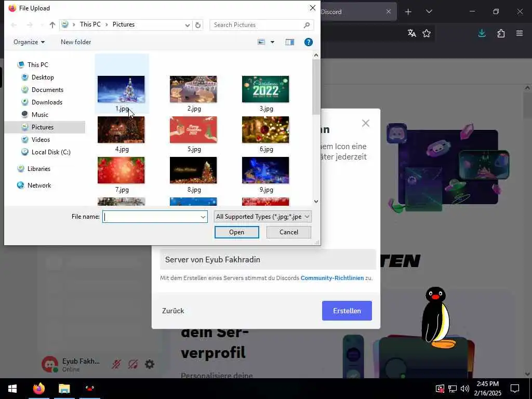Open Firefox application hamburger menu

tap(520, 33)
